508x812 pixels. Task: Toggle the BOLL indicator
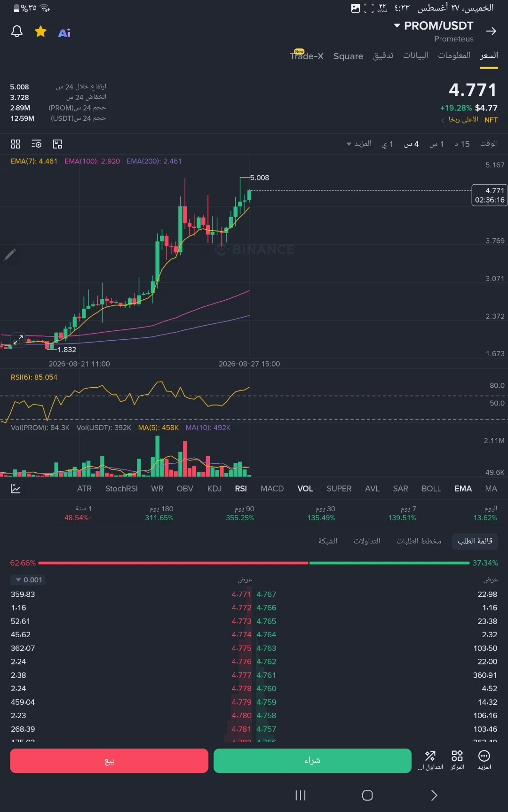[431, 489]
